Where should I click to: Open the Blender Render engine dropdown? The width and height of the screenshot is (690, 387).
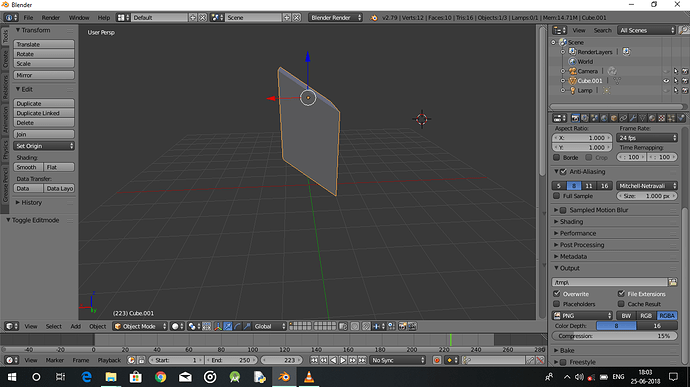335,18
